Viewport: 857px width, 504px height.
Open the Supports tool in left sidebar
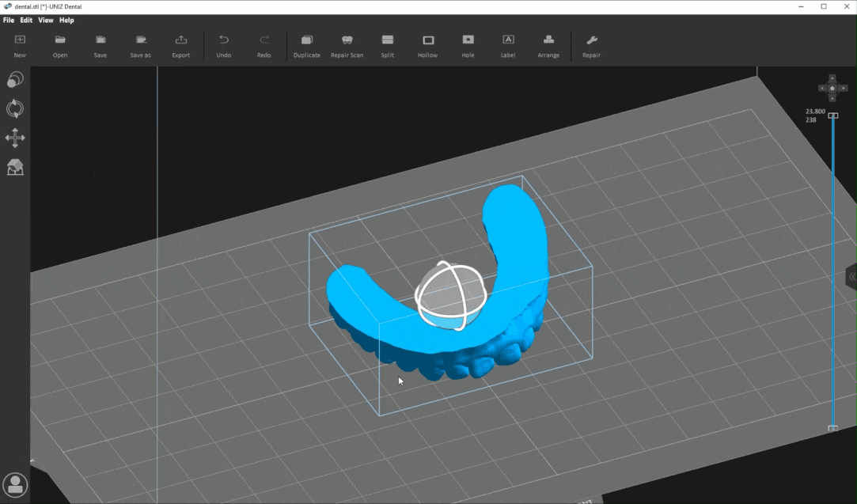(x=15, y=167)
